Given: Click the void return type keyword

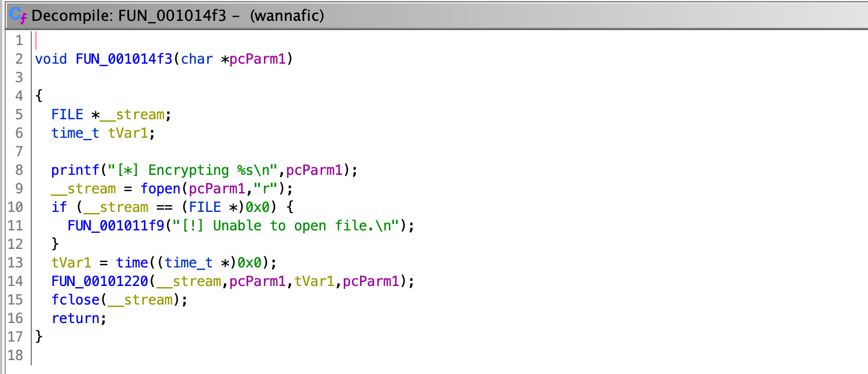Looking at the screenshot, I should tap(51, 59).
